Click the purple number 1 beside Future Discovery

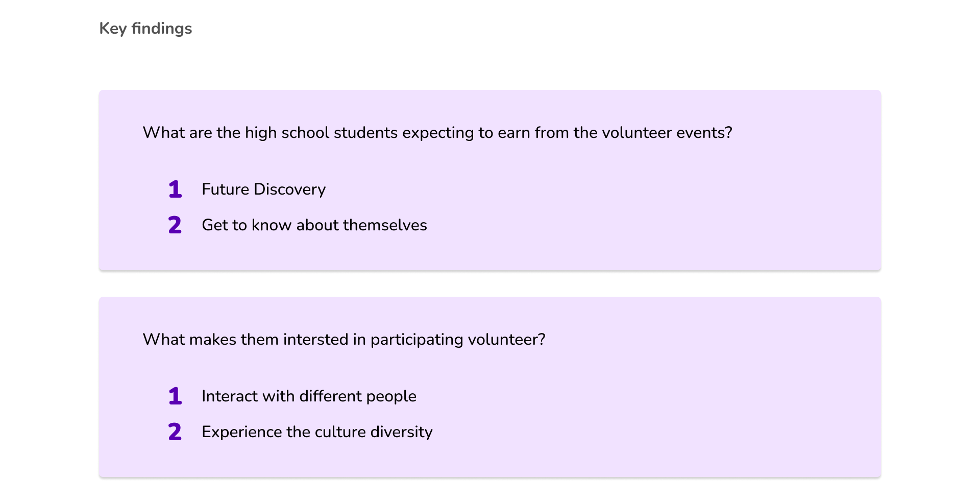click(175, 189)
